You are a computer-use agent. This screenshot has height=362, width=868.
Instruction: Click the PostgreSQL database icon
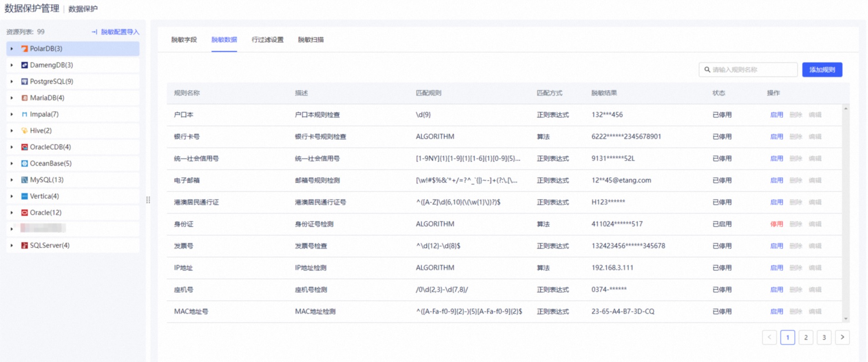[25, 82]
